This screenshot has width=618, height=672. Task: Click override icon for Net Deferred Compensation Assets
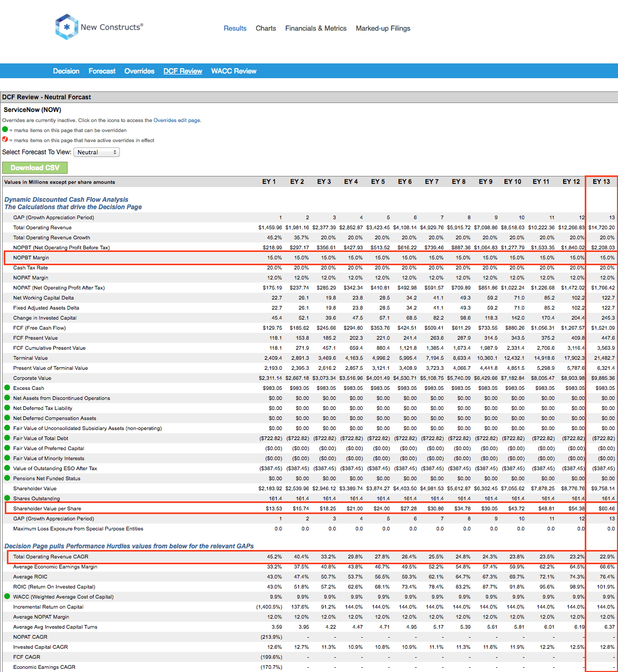(7, 418)
